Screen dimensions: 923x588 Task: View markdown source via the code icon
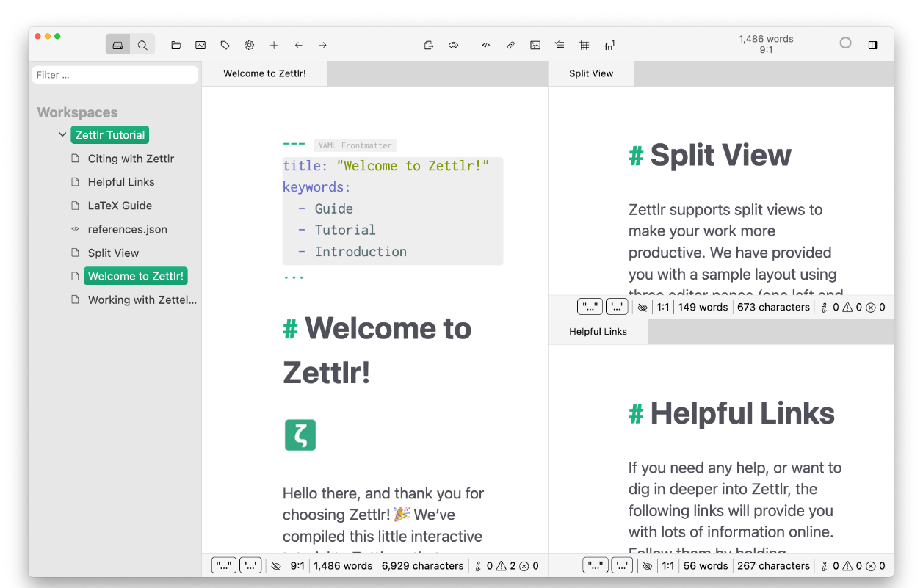[485, 45]
